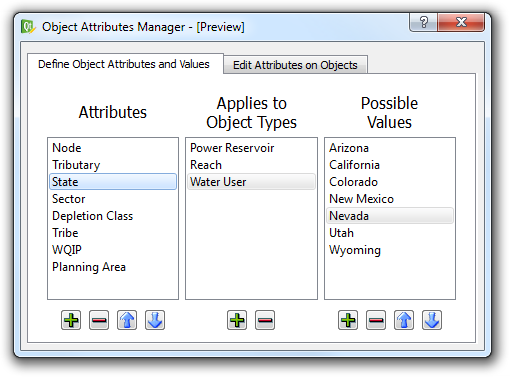Move selected possible value up
Viewport: 510px width, 377px height.
tap(404, 320)
